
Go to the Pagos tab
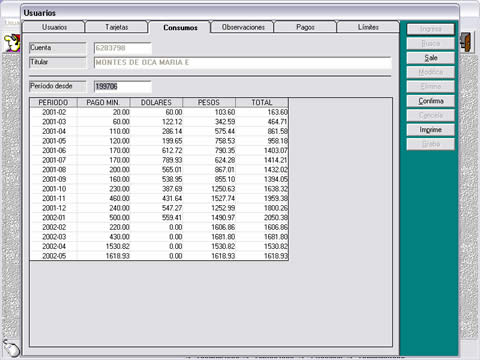305,27
